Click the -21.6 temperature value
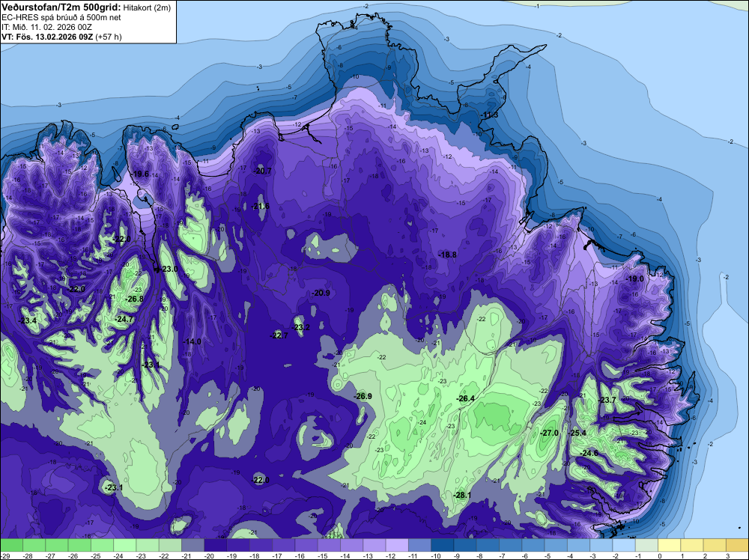 (261, 206)
